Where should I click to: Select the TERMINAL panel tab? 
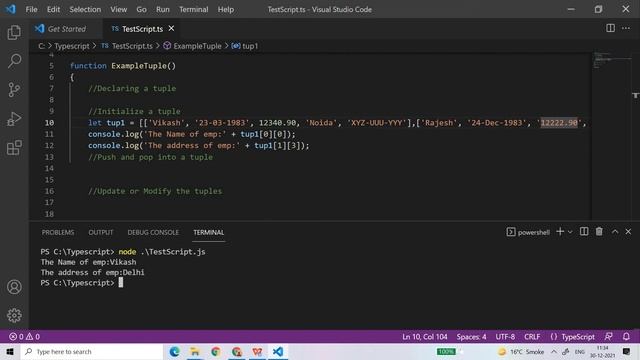click(209, 232)
